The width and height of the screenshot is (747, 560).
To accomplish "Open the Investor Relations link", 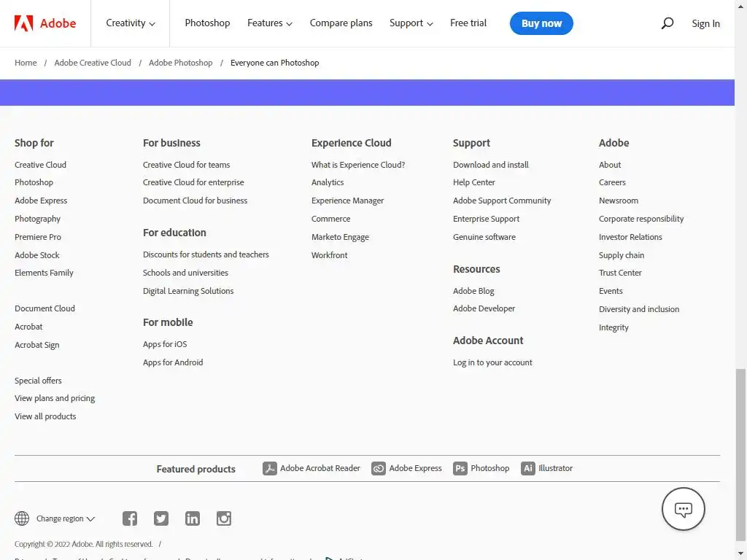I will pos(630,237).
